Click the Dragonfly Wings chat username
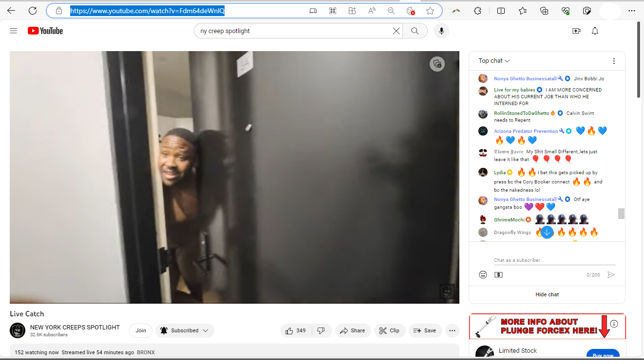The width and height of the screenshot is (644, 364). point(512,232)
